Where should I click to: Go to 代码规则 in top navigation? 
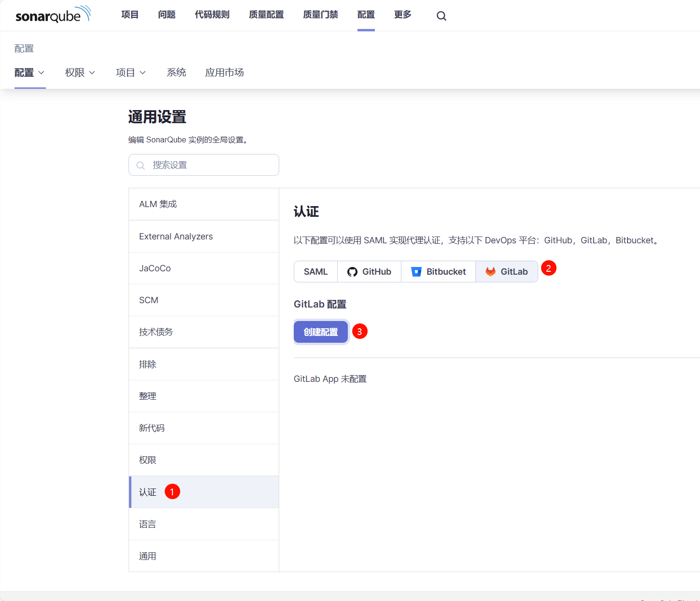coord(212,15)
